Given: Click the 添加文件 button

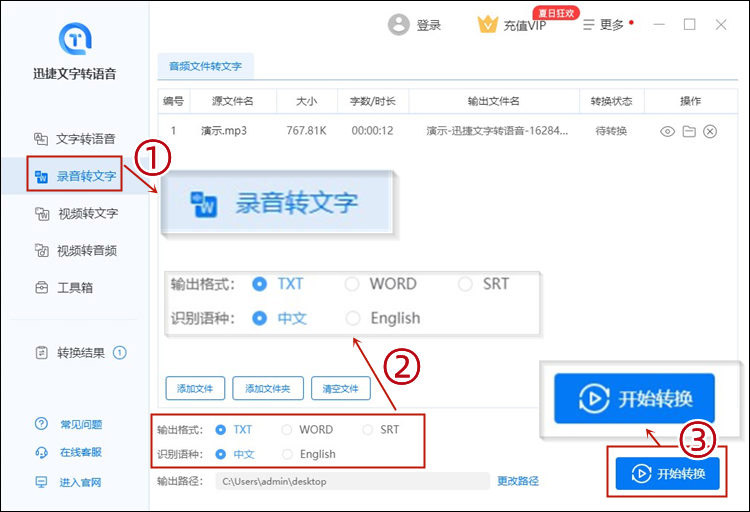Looking at the screenshot, I should point(195,388).
